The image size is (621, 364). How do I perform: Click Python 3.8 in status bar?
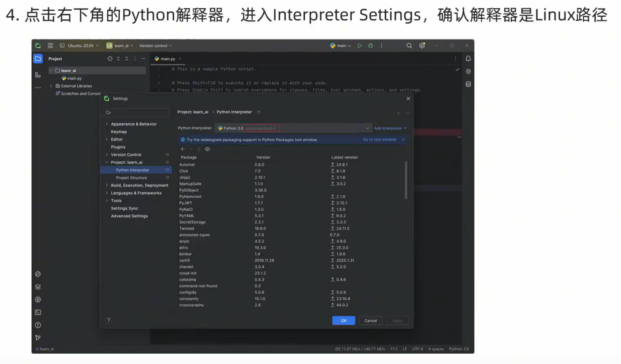pos(459,349)
